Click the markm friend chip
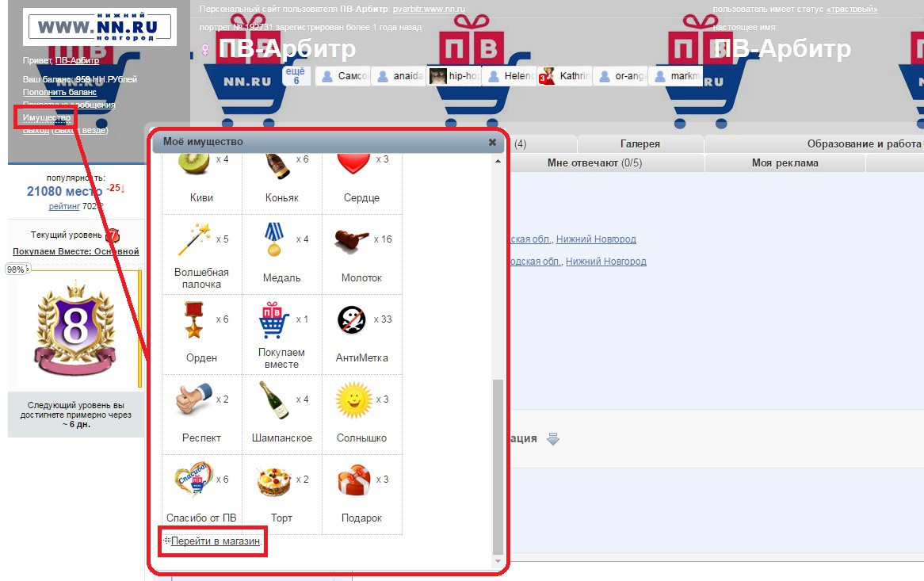The image size is (924, 581). pos(676,76)
